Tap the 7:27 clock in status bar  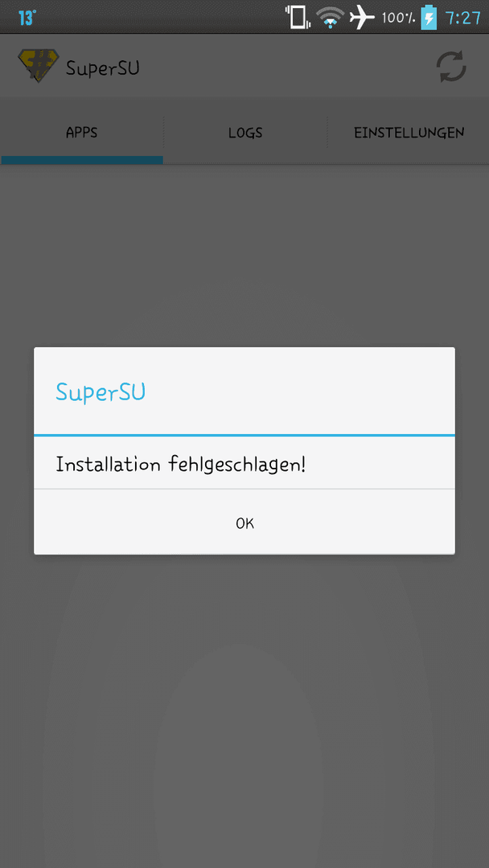[463, 18]
